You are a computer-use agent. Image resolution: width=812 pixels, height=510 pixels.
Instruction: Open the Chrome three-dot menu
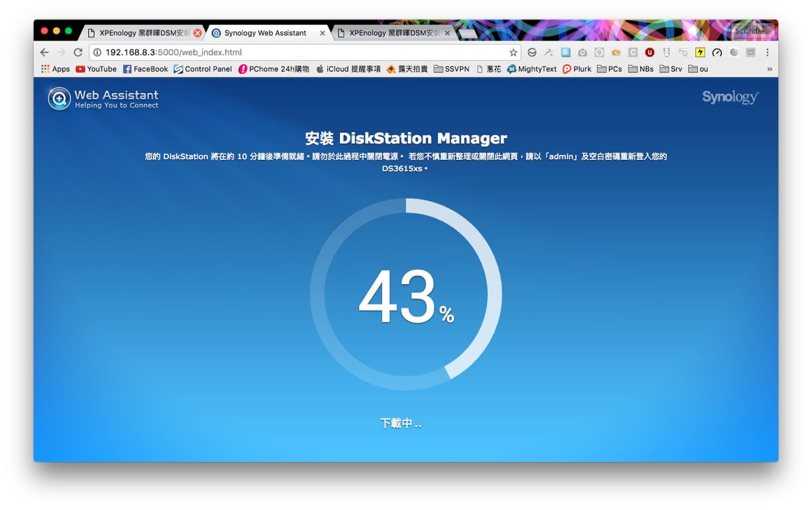tap(767, 53)
